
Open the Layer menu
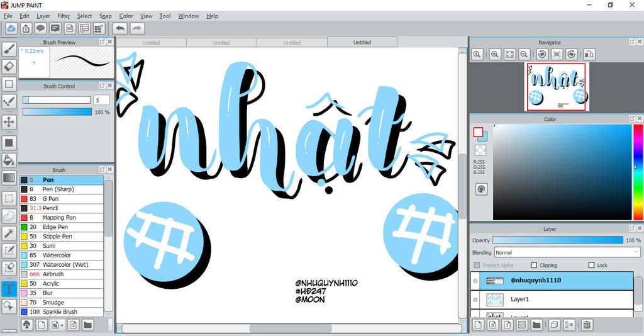(x=43, y=16)
